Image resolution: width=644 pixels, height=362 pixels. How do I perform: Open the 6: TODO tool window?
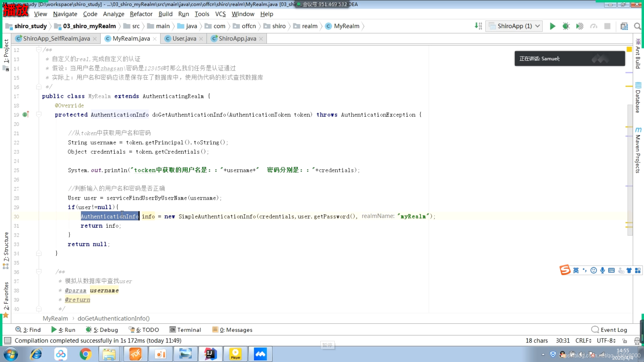coord(144,330)
